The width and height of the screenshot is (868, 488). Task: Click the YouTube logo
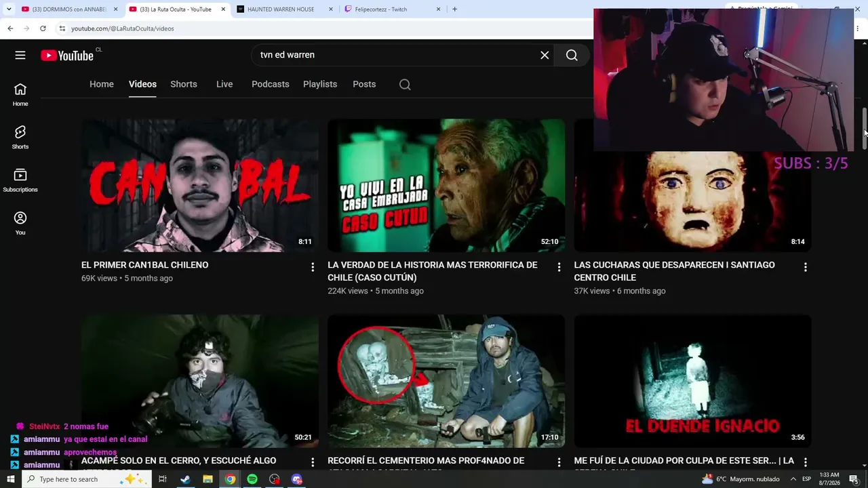[67, 56]
